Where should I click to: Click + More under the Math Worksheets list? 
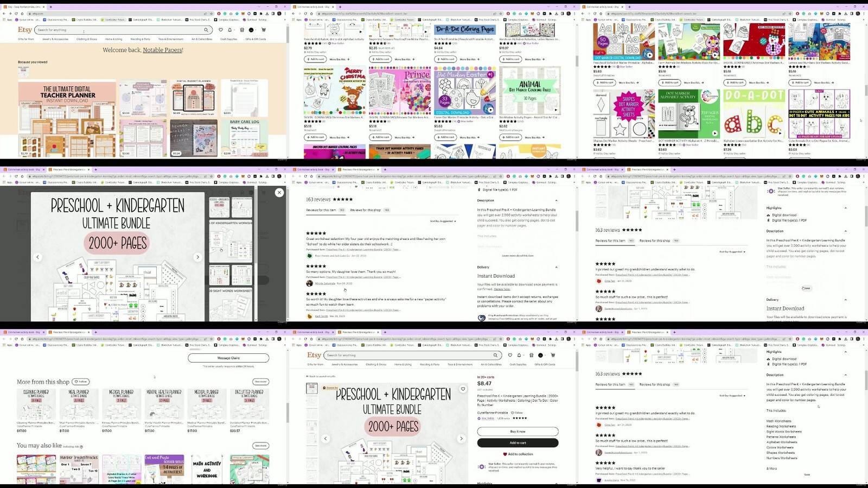click(771, 468)
